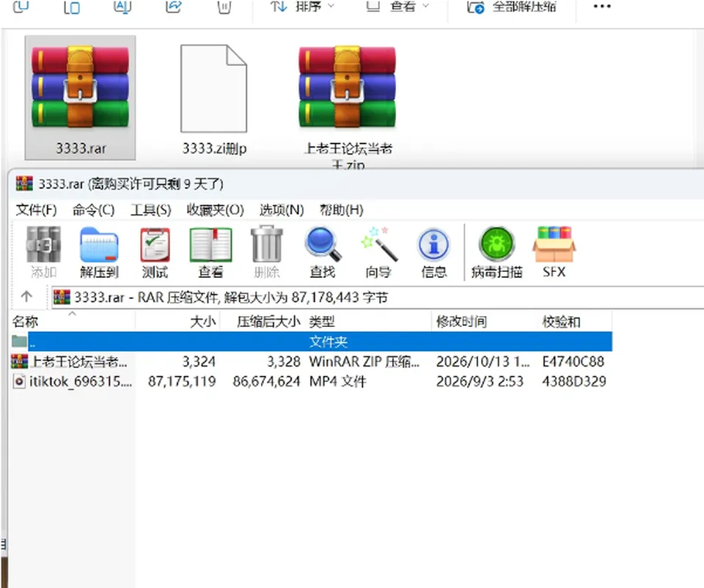Click the 删除 (Delete) trash can icon in WinRAR
Image resolution: width=704 pixels, height=588 pixels.
[267, 252]
